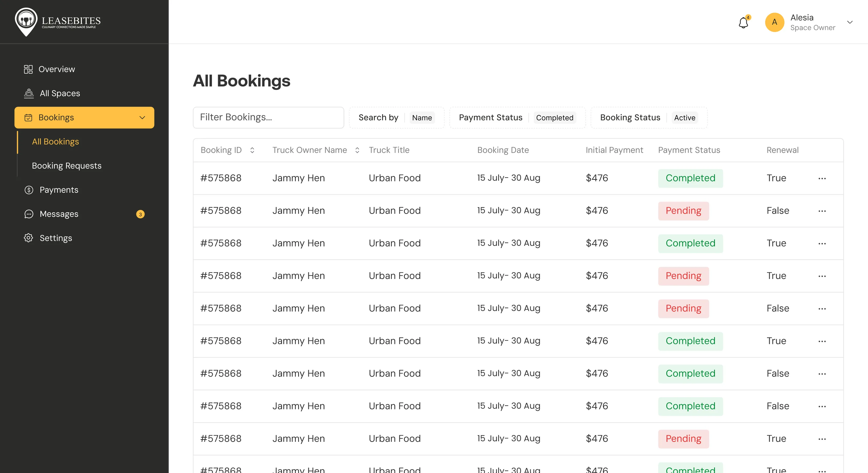Click Completed badge in first row
Viewport: 868px width, 473px height.
coord(690,178)
